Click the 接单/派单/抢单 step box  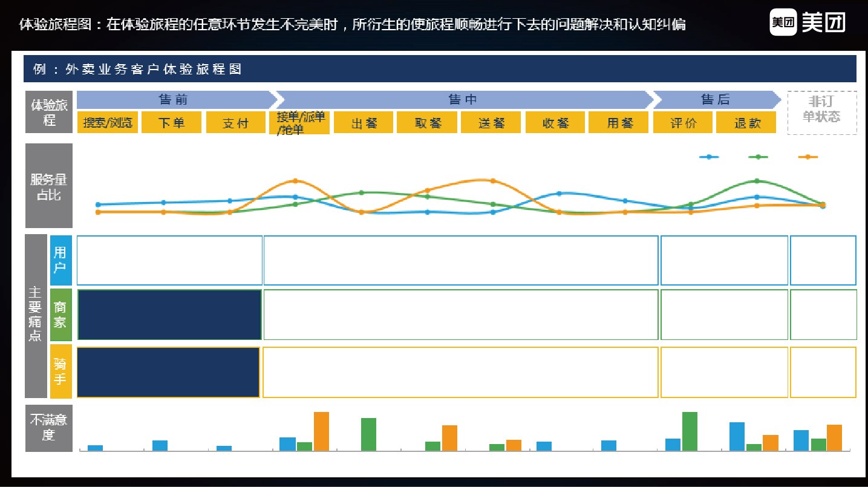click(299, 123)
